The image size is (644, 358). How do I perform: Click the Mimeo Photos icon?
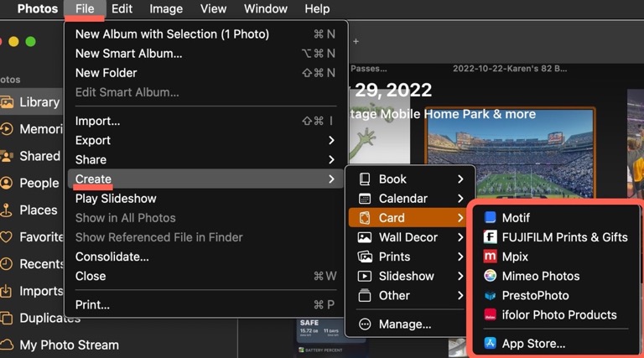pyautogui.click(x=491, y=276)
